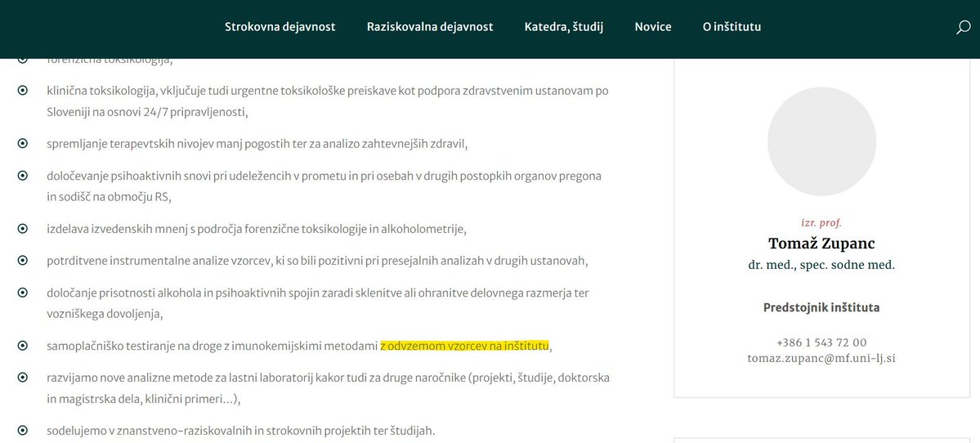This screenshot has height=443, width=980.
Task: Click bullet icon beside 'izdelava izvedenskih mnenj'
Action: [x=23, y=229]
